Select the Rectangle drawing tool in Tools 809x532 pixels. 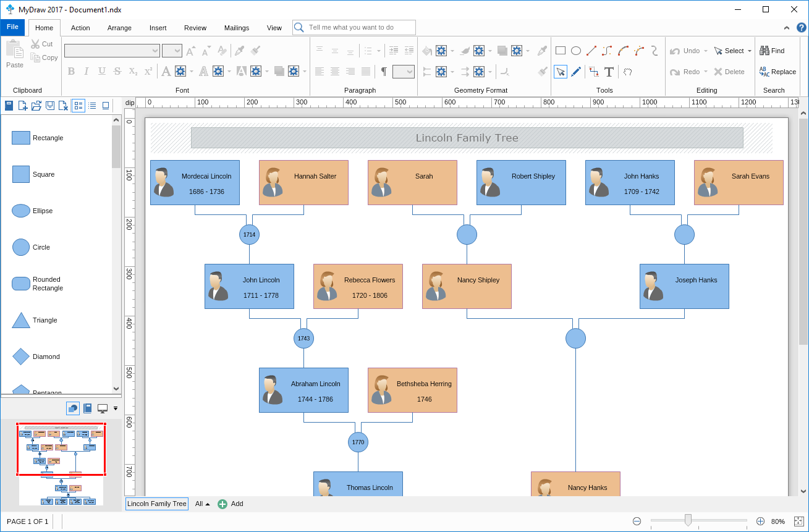561,51
